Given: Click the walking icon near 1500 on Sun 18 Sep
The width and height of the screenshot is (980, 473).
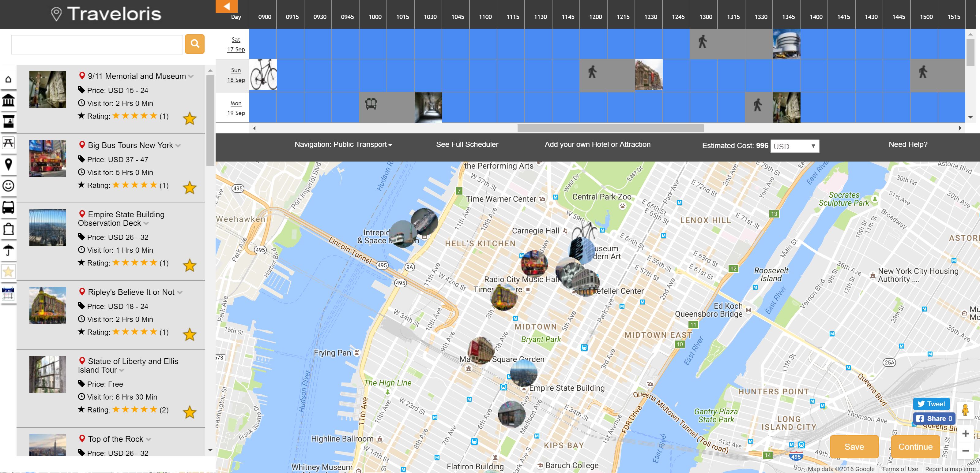Looking at the screenshot, I should pos(923,72).
